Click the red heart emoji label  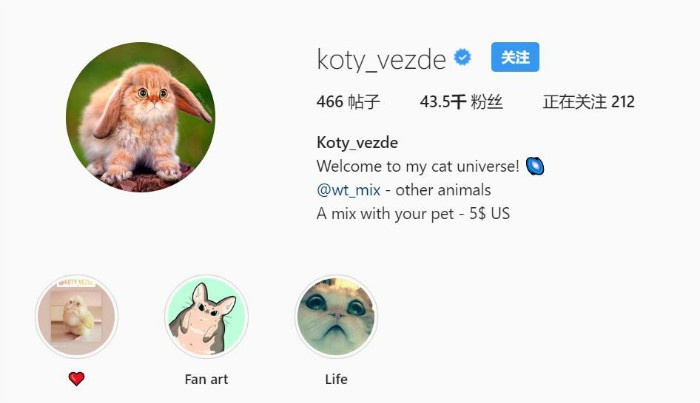point(76,379)
